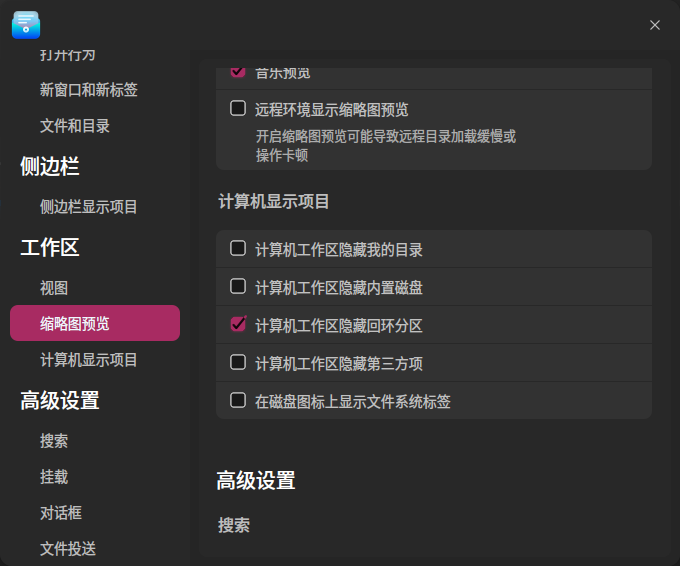The height and width of the screenshot is (566, 680).
Task: Click the 开启缩略图预览可能导致 description text
Action: pos(386,146)
